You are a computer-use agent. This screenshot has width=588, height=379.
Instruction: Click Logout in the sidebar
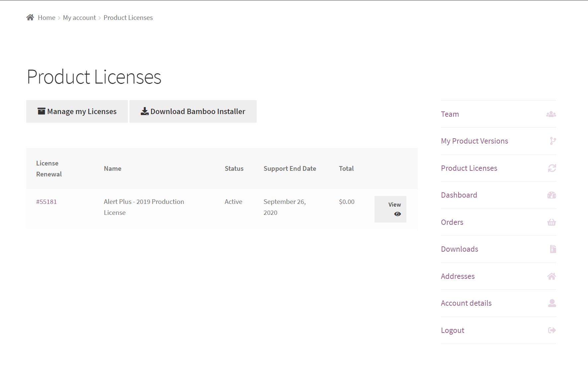click(x=453, y=330)
